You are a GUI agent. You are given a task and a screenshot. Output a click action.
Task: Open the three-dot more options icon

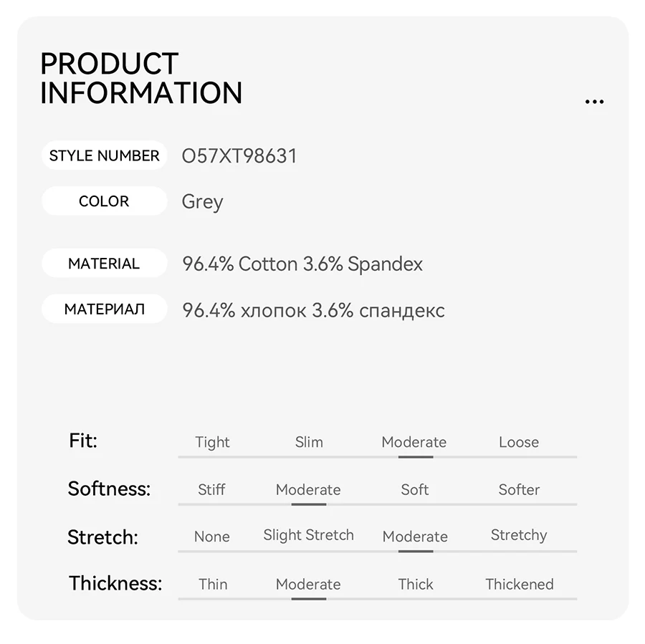594,102
